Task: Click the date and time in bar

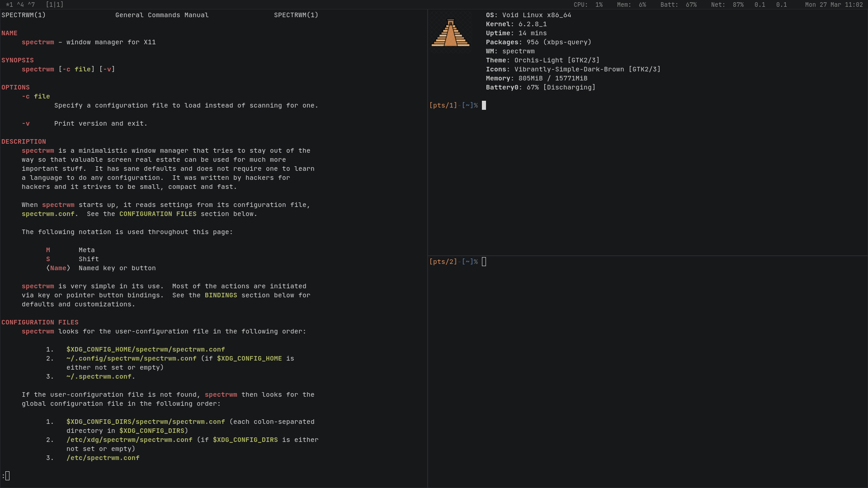Action: tap(834, 5)
